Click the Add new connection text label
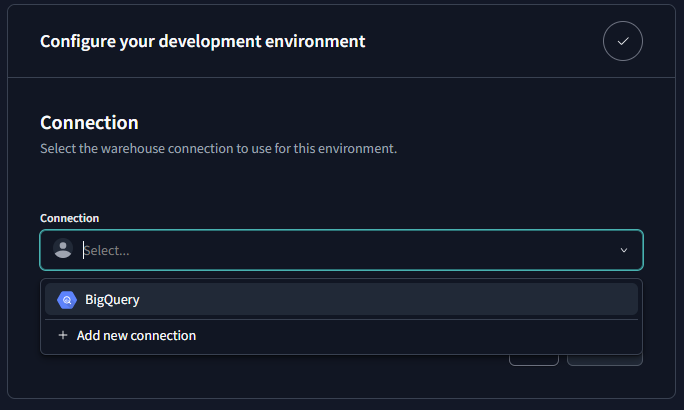This screenshot has width=684, height=410. click(136, 336)
